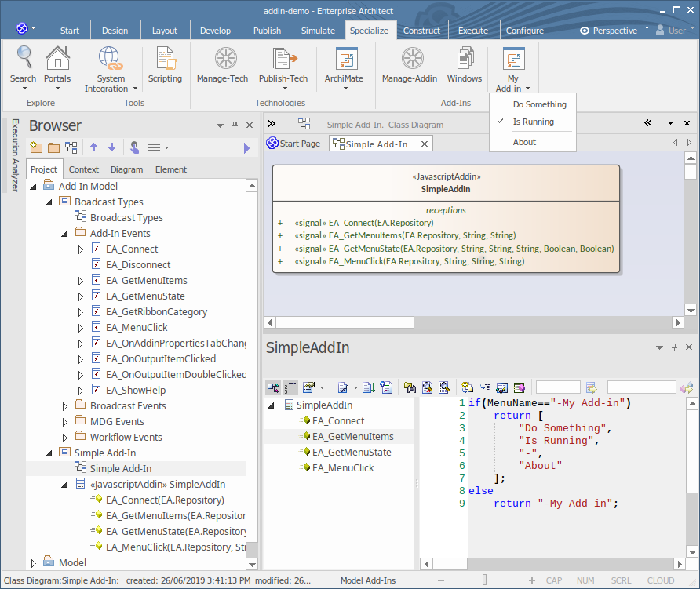Screen dimensions: 700x589
Task: Open the Execution Analyzer side tab
Action: tap(14, 155)
